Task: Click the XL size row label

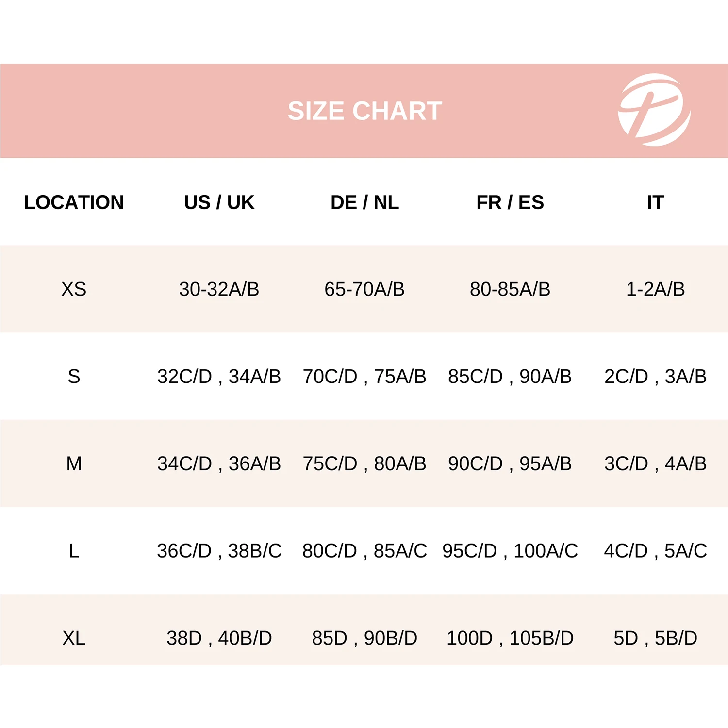Action: coord(74,638)
